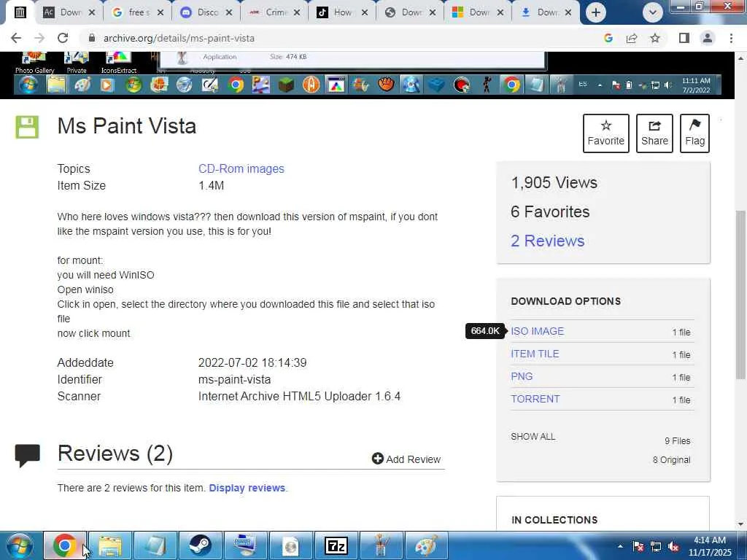Viewport: 747px width, 560px height.
Task: Open the 2 Reviews link
Action: coord(547,241)
